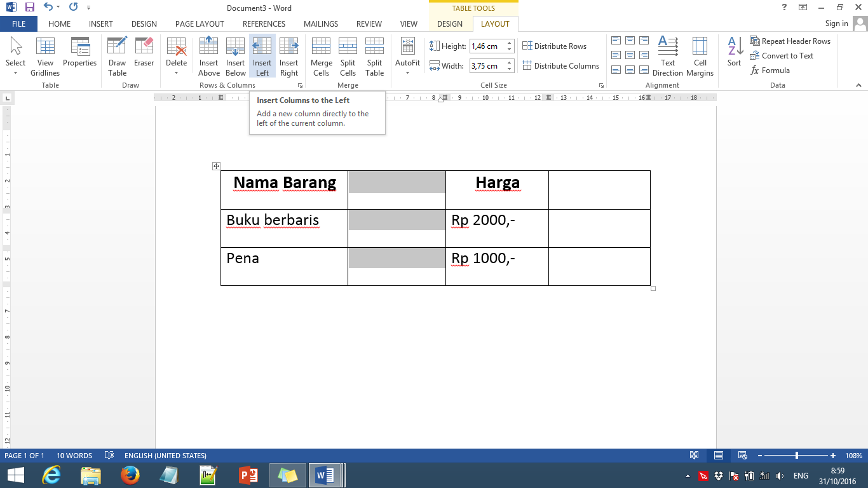This screenshot has width=868, height=488.
Task: Activate the Draw Table tool
Action: click(x=117, y=56)
